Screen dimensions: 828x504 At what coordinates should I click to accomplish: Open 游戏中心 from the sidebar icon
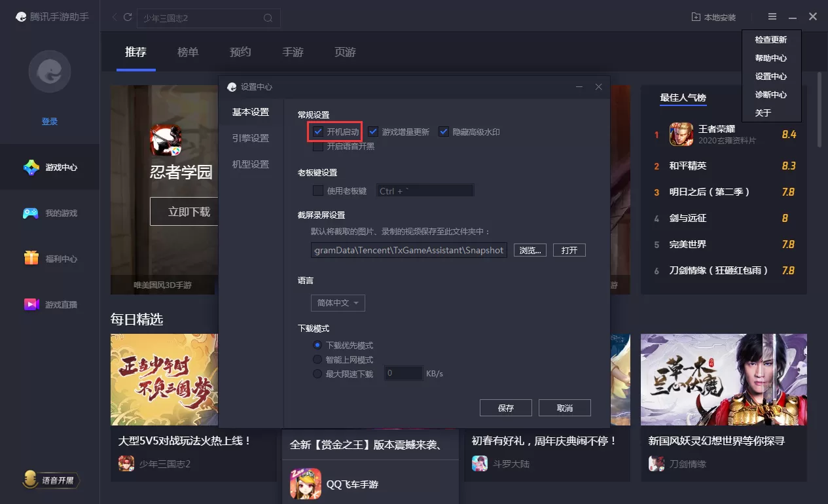coord(31,168)
